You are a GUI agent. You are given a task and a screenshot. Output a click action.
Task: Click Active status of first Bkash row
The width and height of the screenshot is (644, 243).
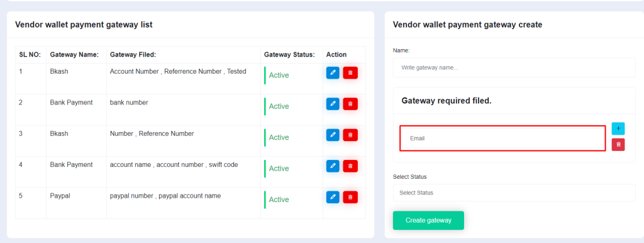(x=279, y=76)
